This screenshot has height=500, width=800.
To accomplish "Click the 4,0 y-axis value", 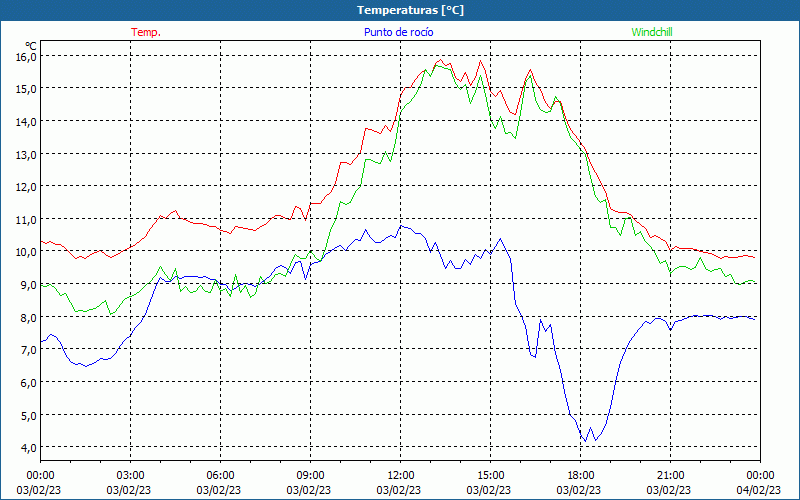I will pos(28,448).
